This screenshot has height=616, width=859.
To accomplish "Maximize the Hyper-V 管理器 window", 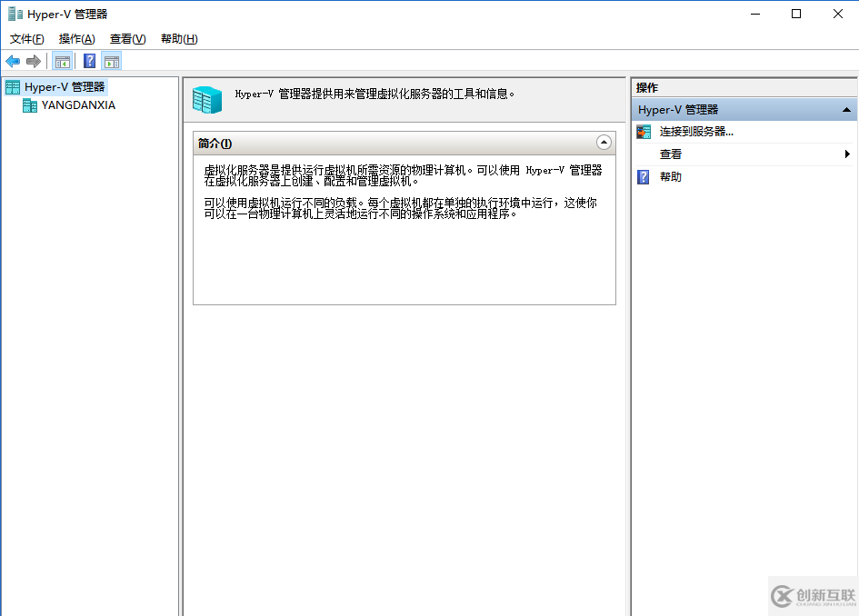I will coord(796,14).
